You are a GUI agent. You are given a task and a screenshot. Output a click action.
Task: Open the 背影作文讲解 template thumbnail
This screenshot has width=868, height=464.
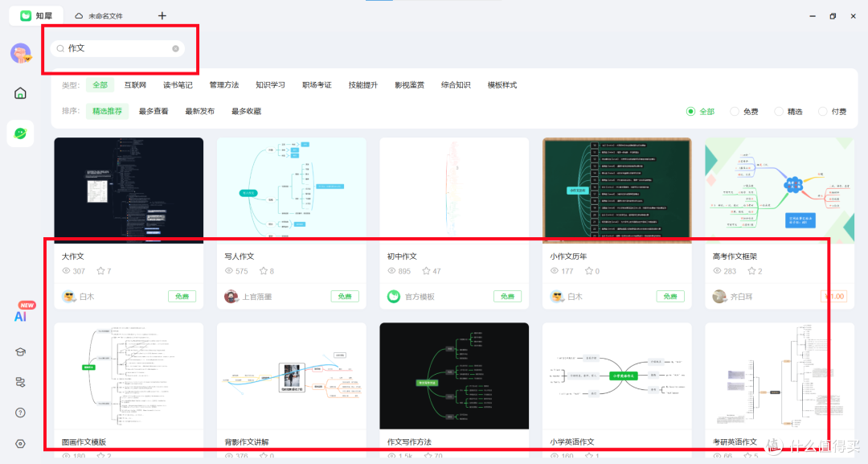(292, 376)
